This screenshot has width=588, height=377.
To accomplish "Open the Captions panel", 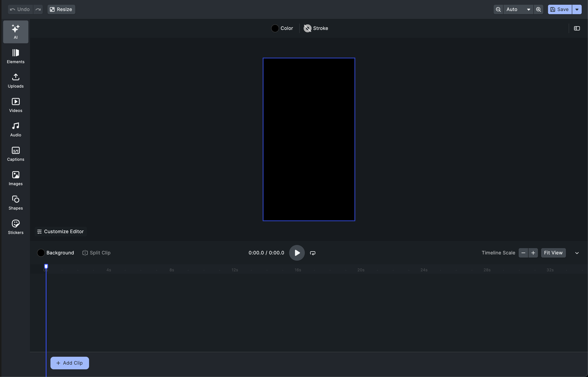I will pyautogui.click(x=15, y=153).
